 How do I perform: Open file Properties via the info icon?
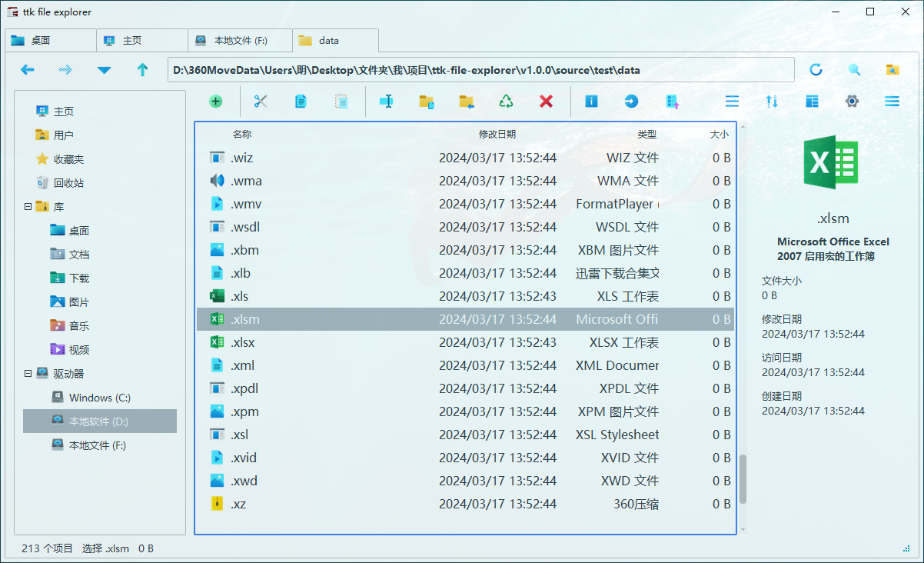(591, 101)
